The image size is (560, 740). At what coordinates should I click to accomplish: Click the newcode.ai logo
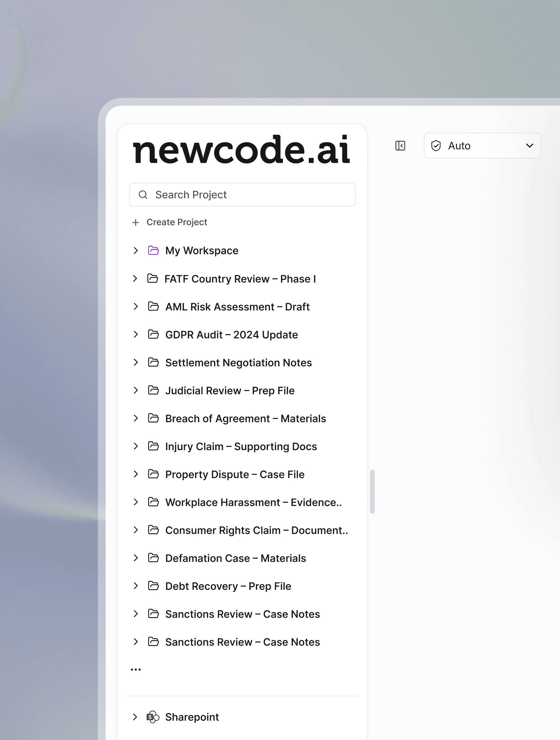241,150
